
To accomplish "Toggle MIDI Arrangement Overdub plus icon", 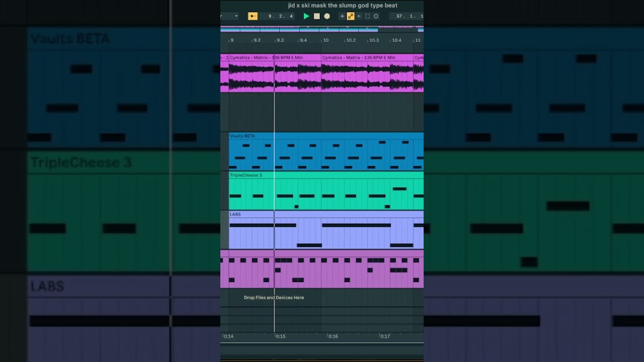I will [342, 16].
